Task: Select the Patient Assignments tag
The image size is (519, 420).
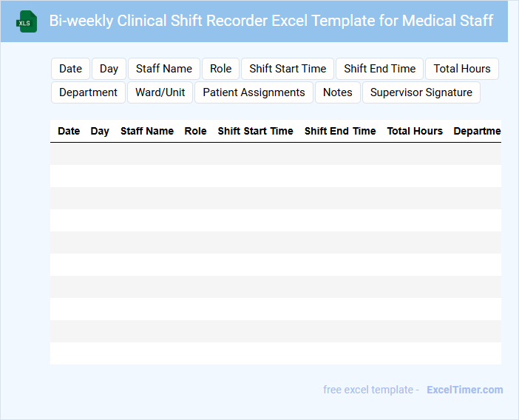Action: coord(254,92)
